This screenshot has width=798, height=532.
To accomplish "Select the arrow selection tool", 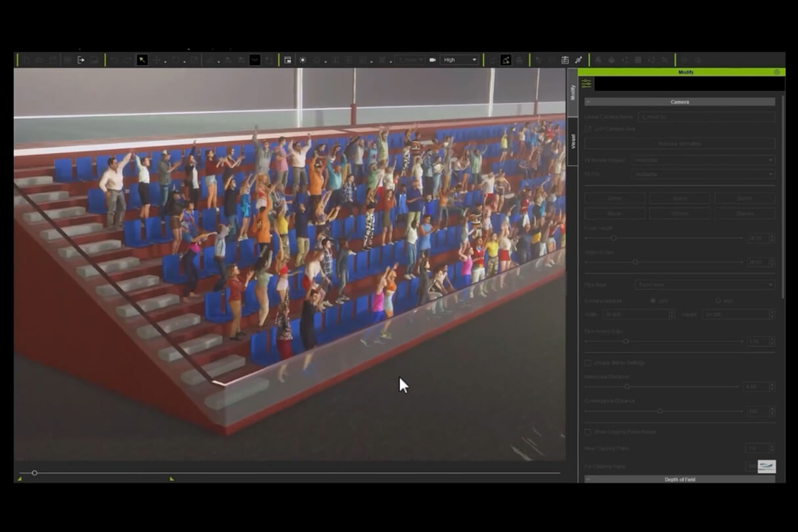I will click(x=142, y=60).
